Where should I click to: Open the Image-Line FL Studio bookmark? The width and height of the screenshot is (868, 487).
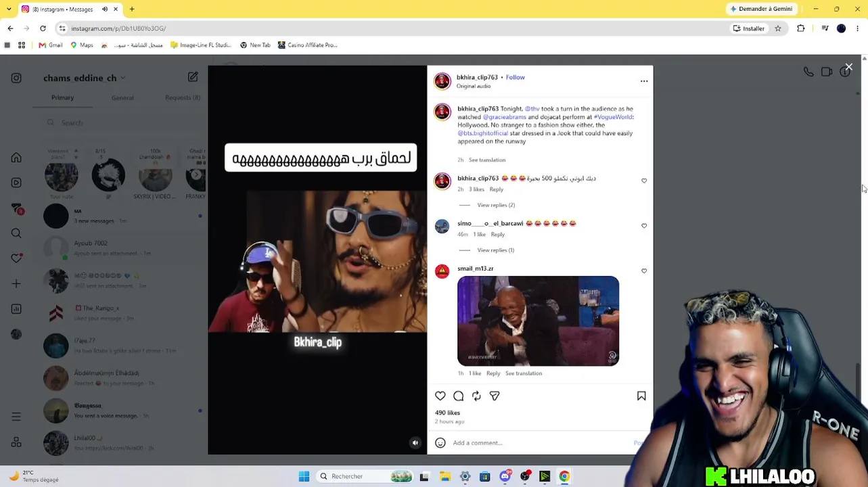click(x=201, y=45)
